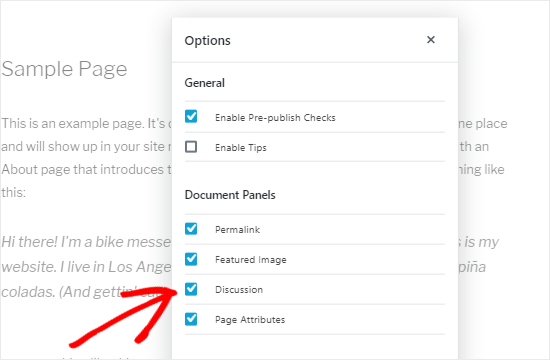This screenshot has height=360, width=550.
Task: Select the Sample Page title field
Action: (x=64, y=69)
